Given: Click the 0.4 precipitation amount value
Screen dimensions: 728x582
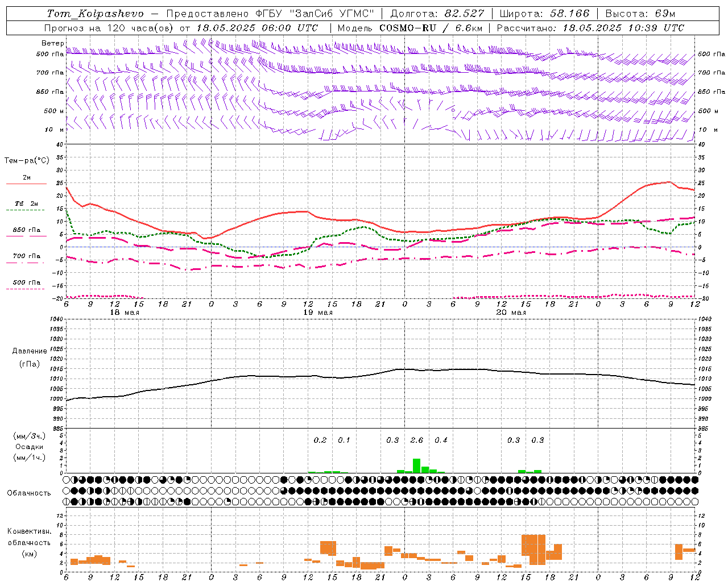Looking at the screenshot, I should [441, 440].
